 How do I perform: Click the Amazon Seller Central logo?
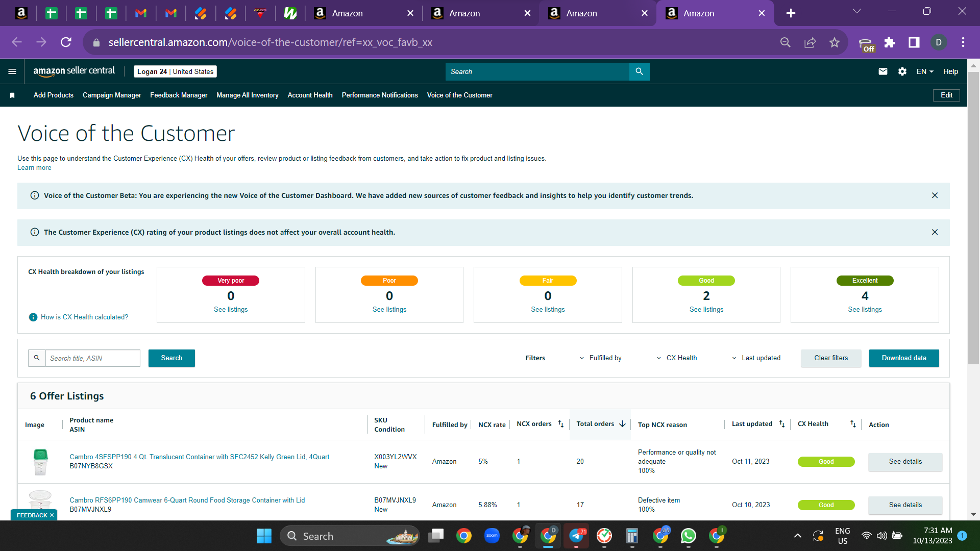[74, 71]
